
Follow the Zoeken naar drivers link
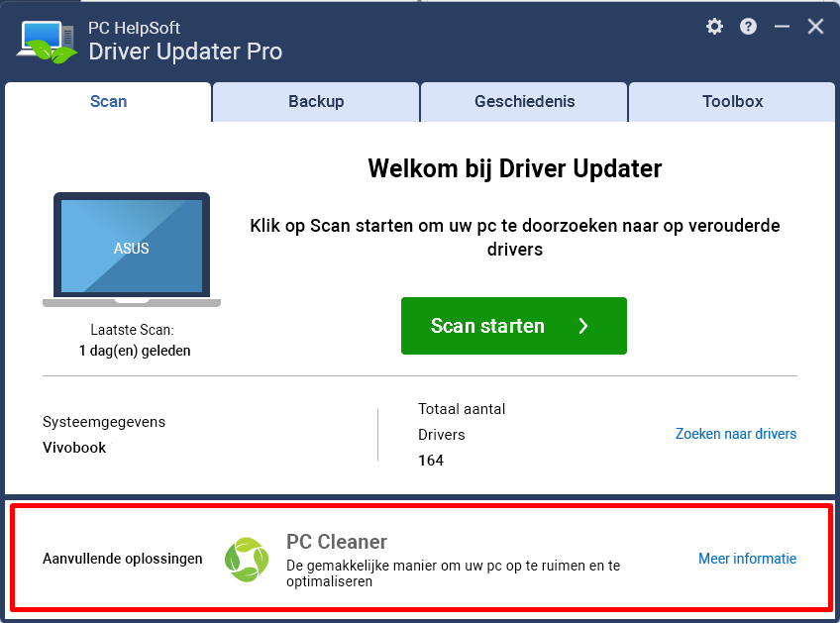736,434
